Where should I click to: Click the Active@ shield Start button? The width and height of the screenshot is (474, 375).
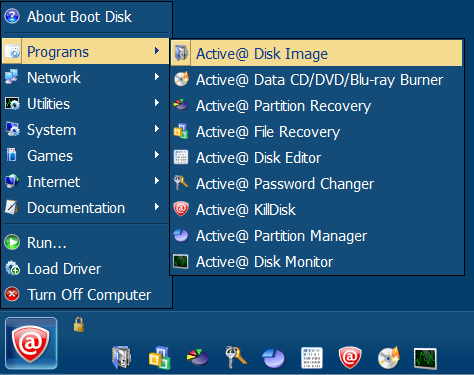coord(31,343)
